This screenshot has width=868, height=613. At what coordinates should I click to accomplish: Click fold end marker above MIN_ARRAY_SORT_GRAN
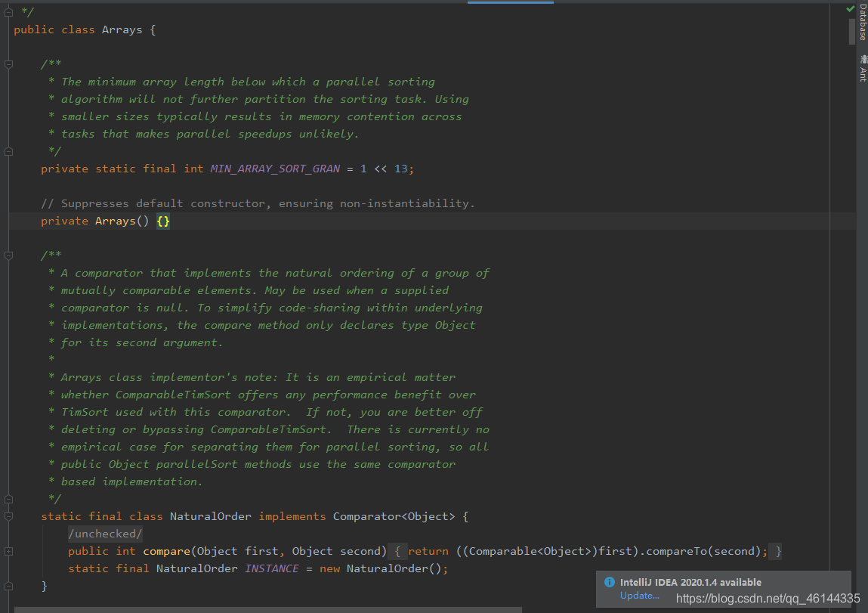(x=9, y=151)
